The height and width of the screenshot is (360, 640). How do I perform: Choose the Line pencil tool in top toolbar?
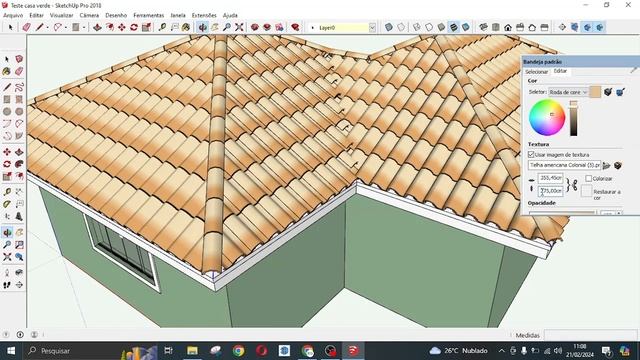(x=39, y=27)
